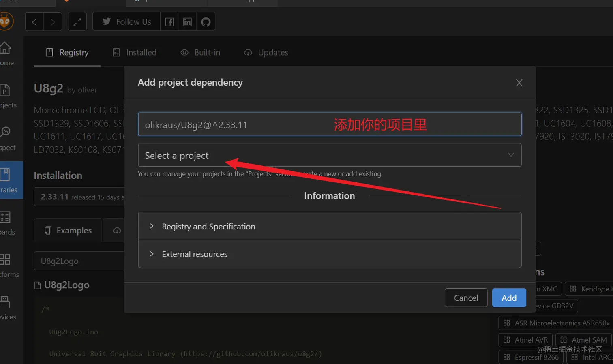Switch to the Updates tab
Screen dimensions: 613x364
click(x=266, y=53)
